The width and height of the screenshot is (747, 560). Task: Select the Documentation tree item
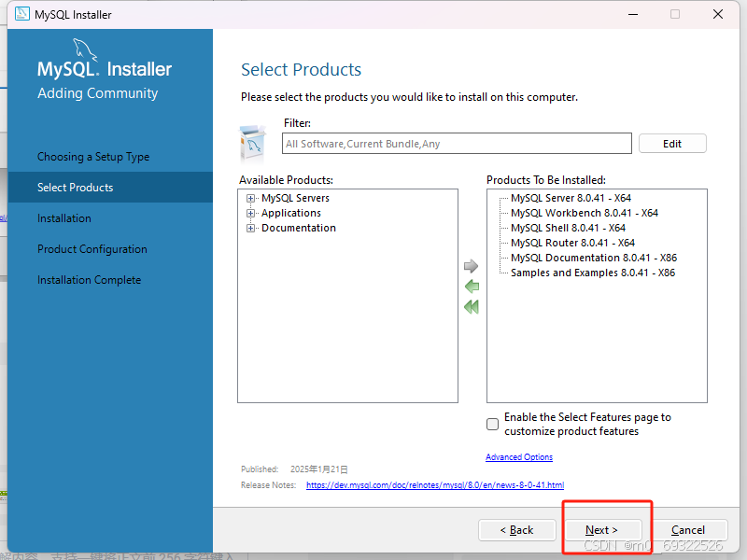click(x=299, y=228)
